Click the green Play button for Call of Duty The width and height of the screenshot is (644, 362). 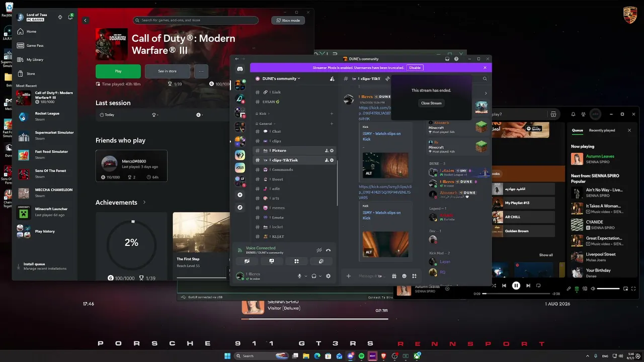(x=118, y=71)
